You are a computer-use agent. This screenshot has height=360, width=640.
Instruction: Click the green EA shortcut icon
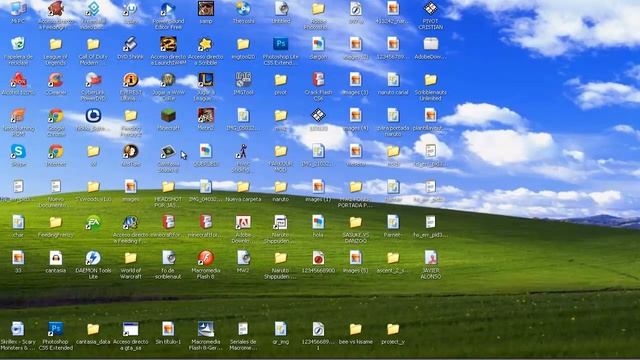[x=93, y=222]
